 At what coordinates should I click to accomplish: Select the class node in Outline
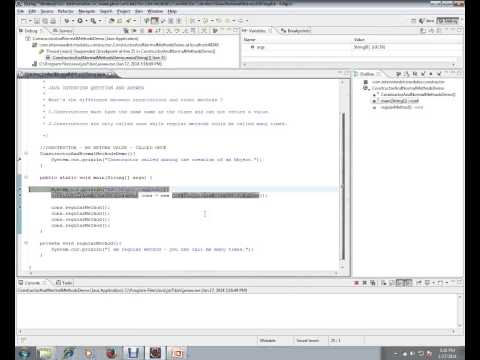403,88
